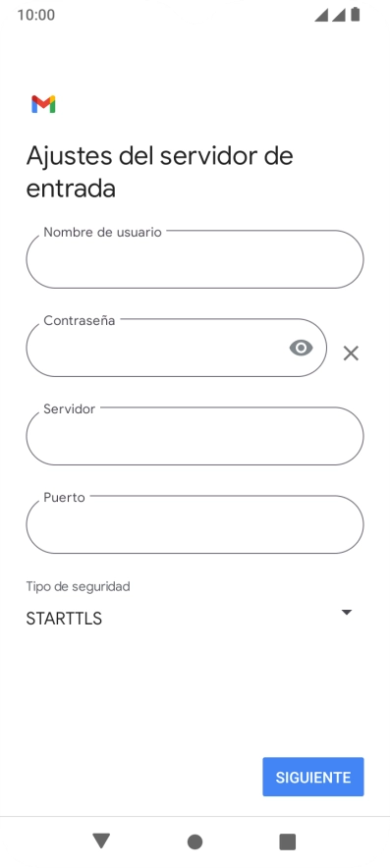Tap the Gmail logo icon

tap(43, 104)
